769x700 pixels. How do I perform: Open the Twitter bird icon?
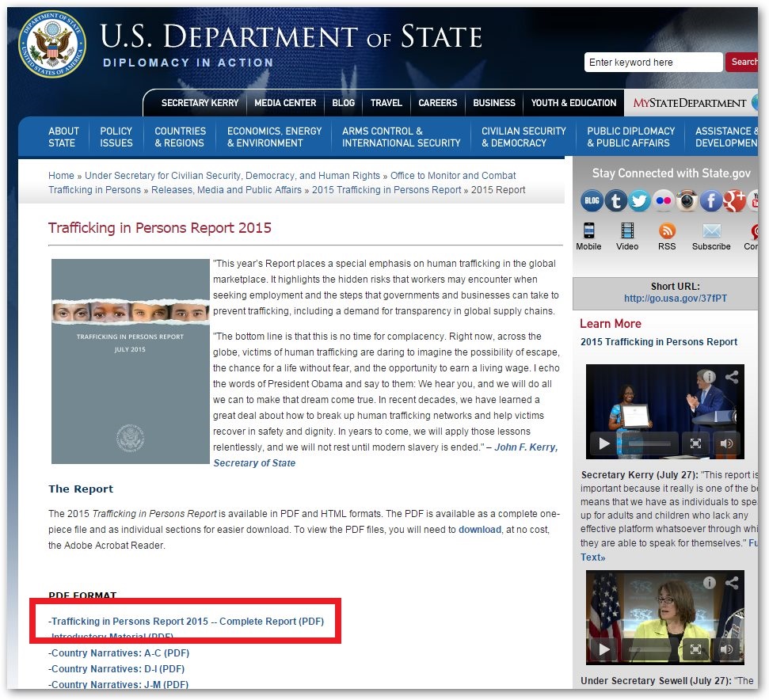640,201
